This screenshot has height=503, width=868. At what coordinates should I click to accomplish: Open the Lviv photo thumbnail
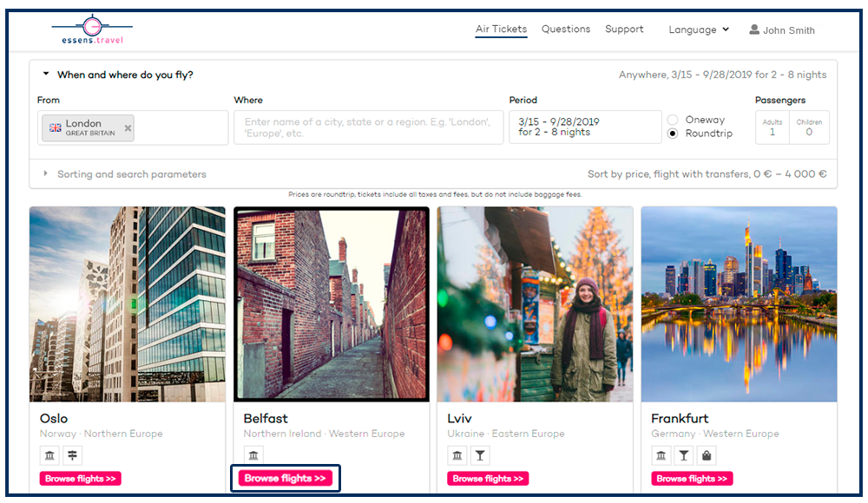[535, 304]
